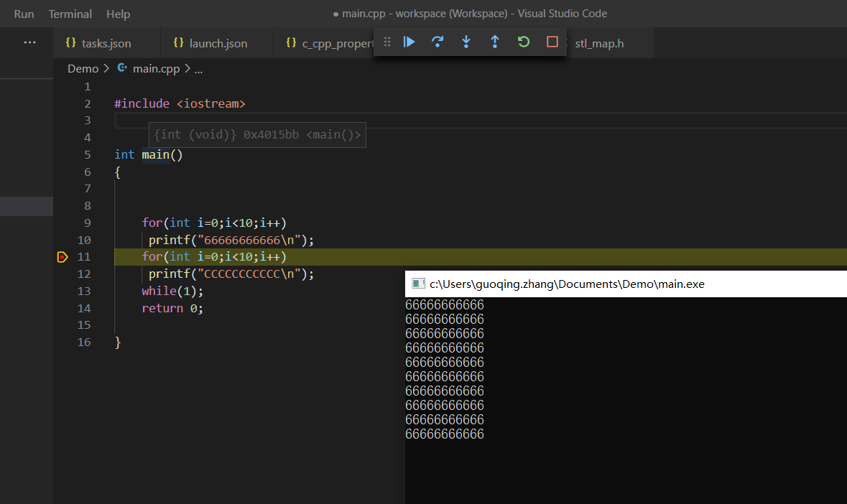Screen dimensions: 847x504
Task: Grab the debug toolbar drag handle
Action: 387,42
